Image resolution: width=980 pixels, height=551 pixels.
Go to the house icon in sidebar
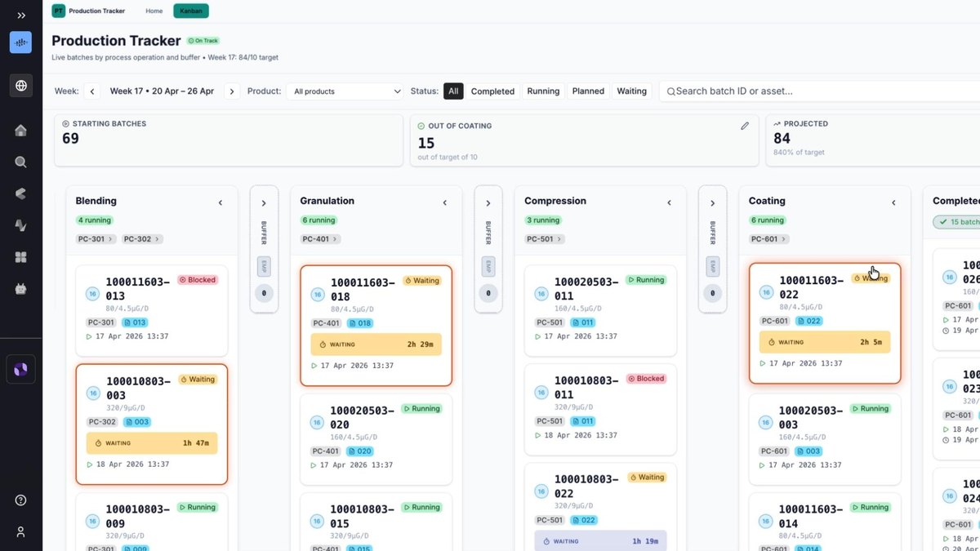point(21,131)
